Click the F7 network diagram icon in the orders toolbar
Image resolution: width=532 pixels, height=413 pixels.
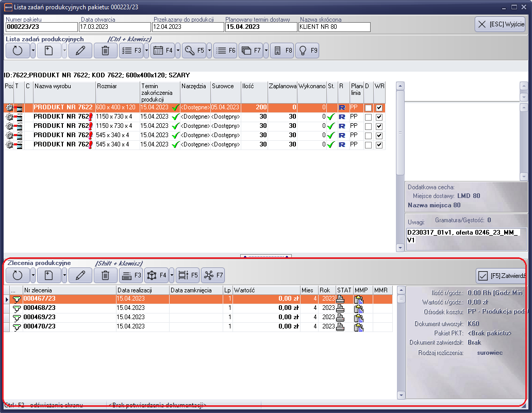click(x=213, y=275)
